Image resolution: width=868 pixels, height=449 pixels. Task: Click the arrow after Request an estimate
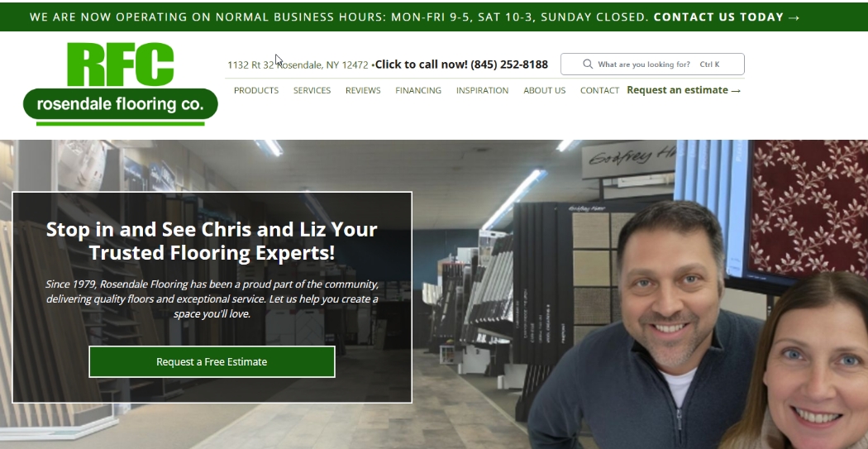(x=736, y=90)
